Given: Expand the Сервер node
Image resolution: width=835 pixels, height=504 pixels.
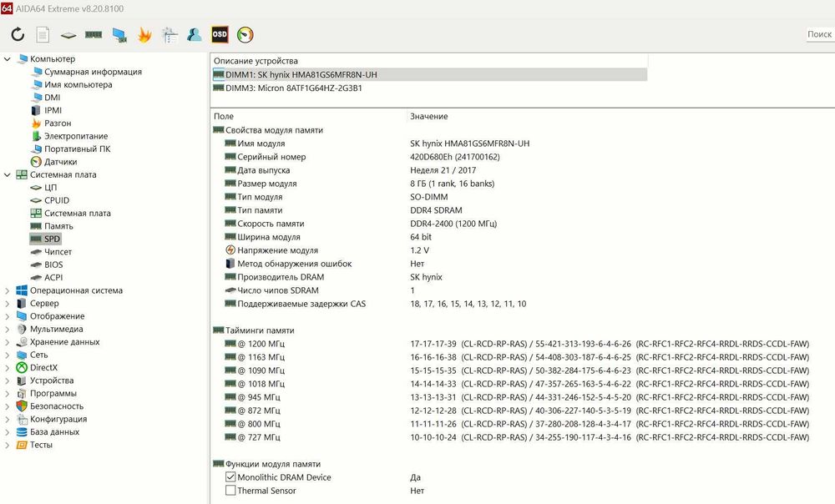Looking at the screenshot, I should (8, 304).
